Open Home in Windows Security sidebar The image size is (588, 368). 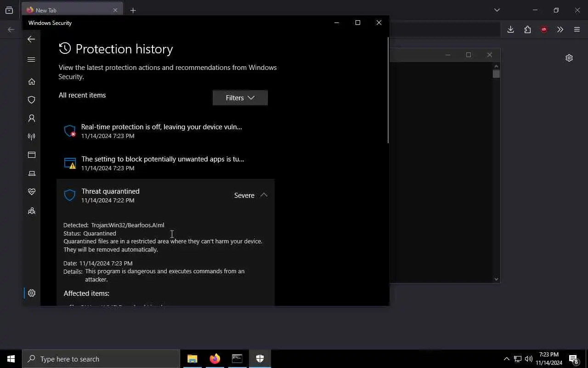point(32,81)
